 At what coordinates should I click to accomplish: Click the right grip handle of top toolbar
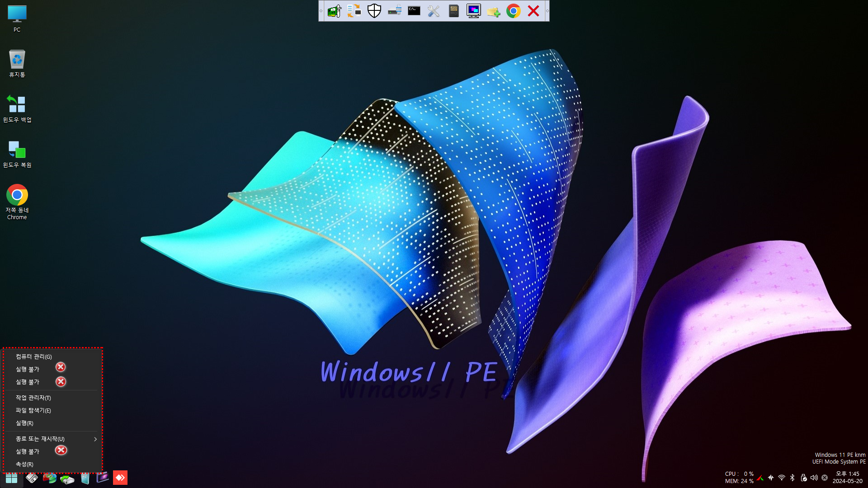(x=547, y=11)
